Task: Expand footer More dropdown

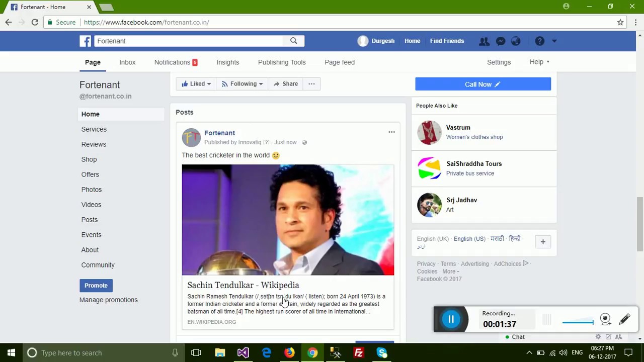Action: point(451,271)
